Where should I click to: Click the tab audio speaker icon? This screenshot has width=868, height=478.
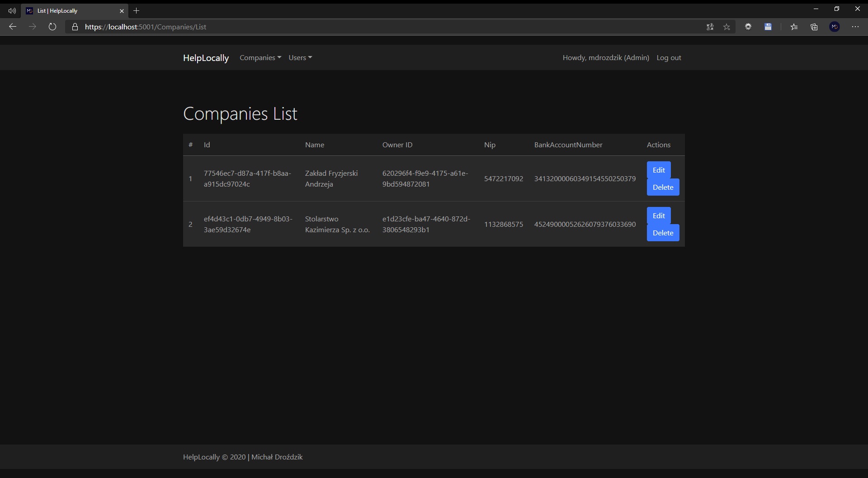(x=12, y=10)
